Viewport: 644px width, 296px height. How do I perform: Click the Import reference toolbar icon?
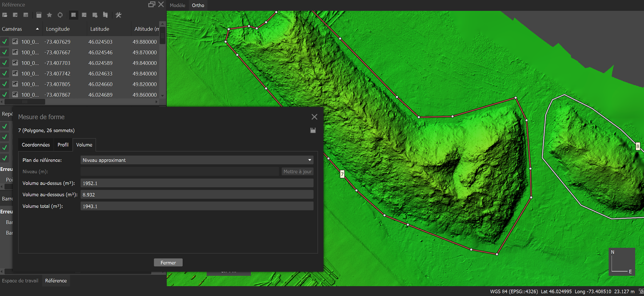(5, 15)
